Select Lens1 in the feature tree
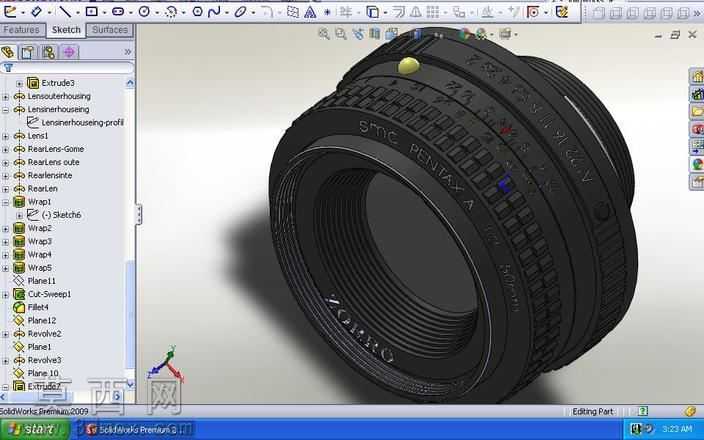 (x=38, y=136)
